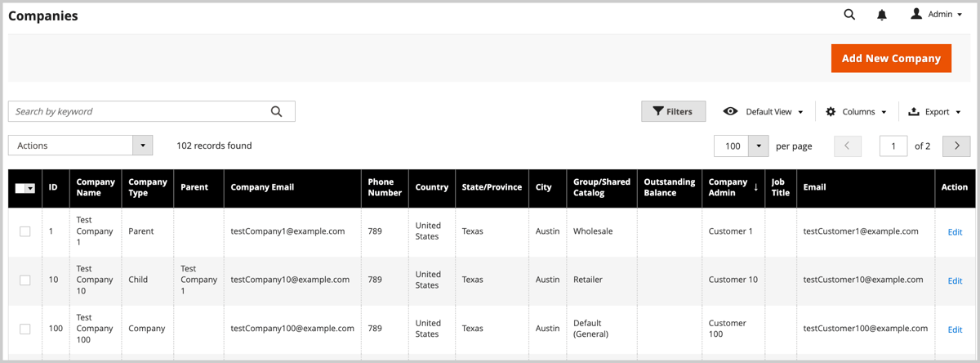Open the Filters button
The image size is (980, 363).
673,112
